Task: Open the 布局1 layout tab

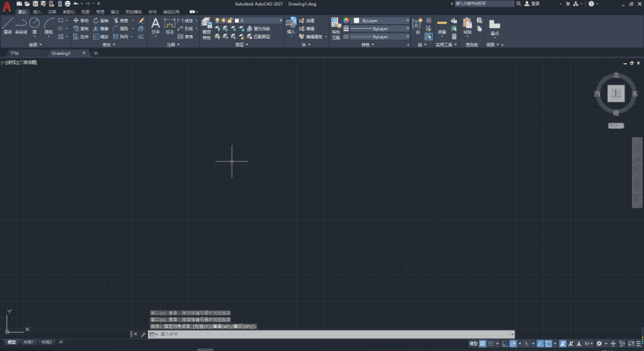Action: click(28, 343)
